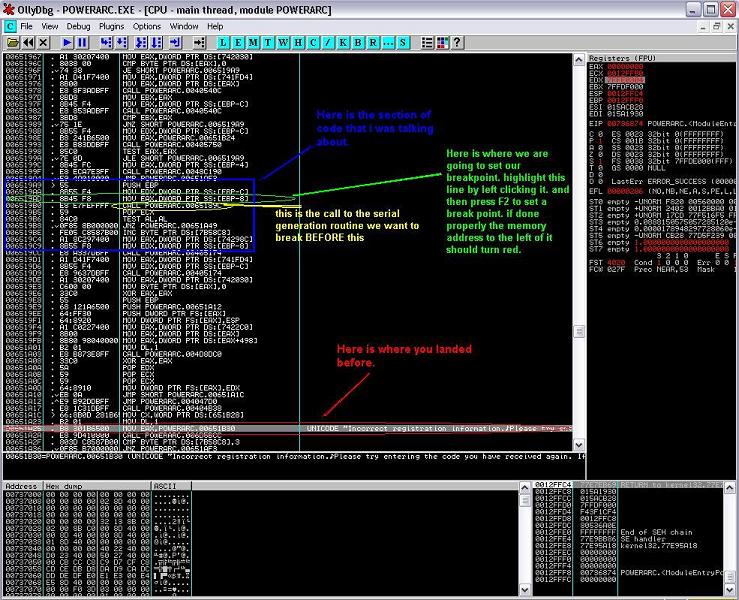Click the question mark help icon
This screenshot has height=600, width=739.
click(457, 43)
